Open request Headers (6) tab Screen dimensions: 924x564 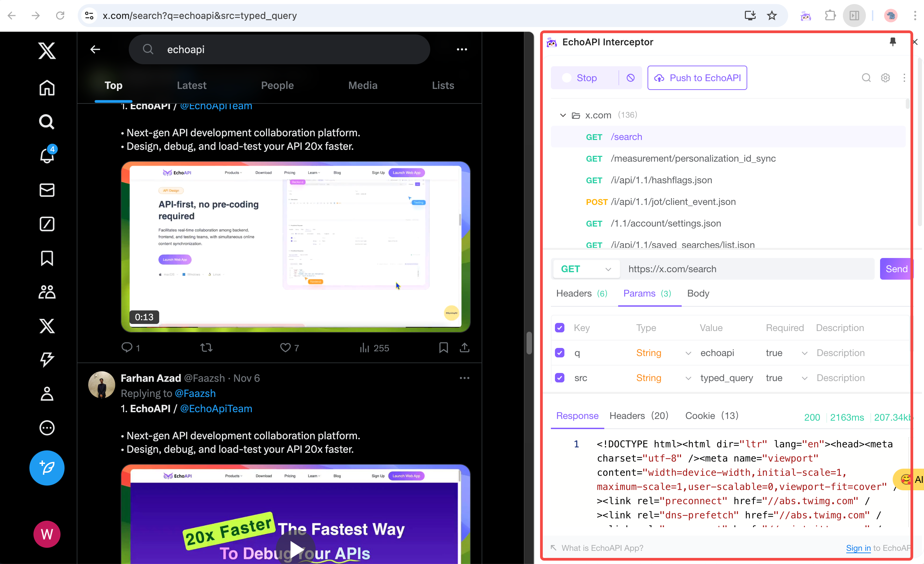tap(581, 293)
